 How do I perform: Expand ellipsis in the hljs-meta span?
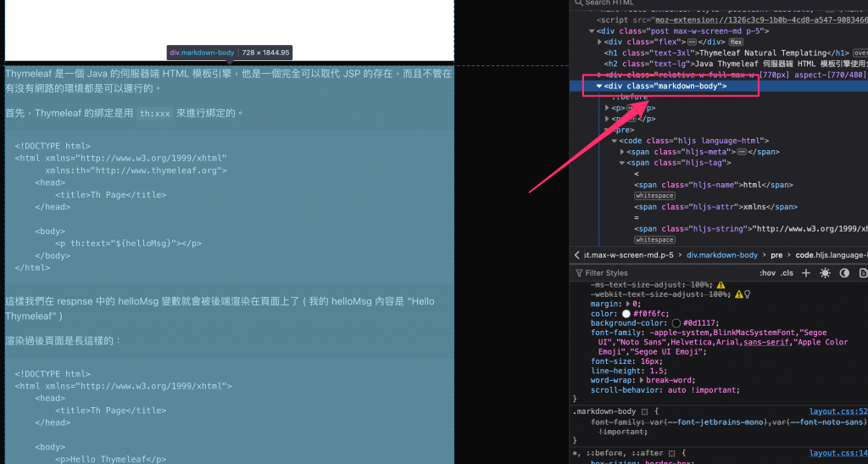pyautogui.click(x=742, y=153)
